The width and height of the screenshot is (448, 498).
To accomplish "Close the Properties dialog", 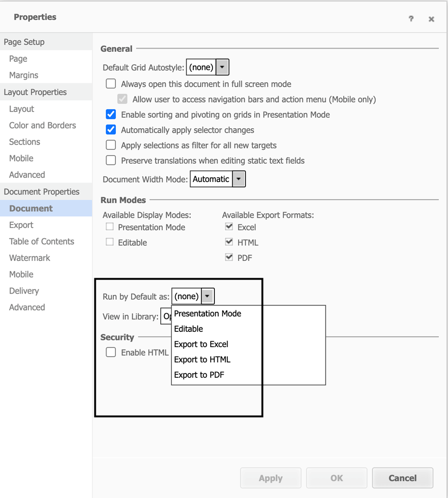I will [x=431, y=19].
